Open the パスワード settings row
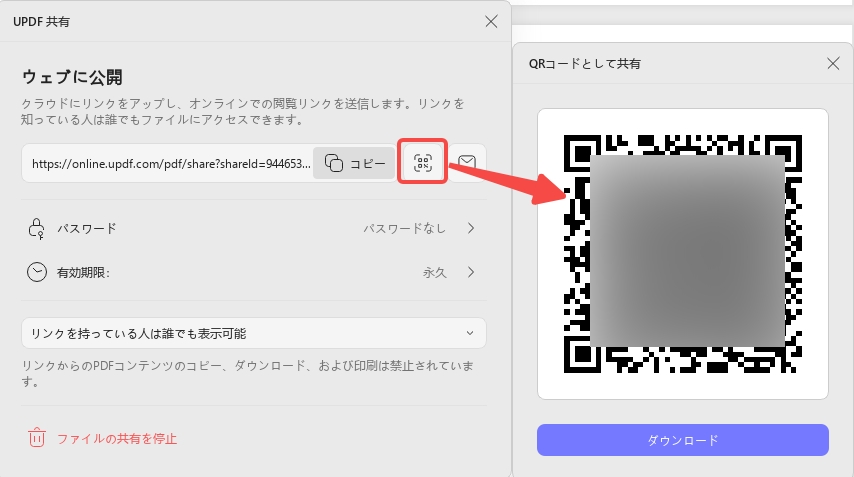This screenshot has width=854, height=477. click(253, 228)
